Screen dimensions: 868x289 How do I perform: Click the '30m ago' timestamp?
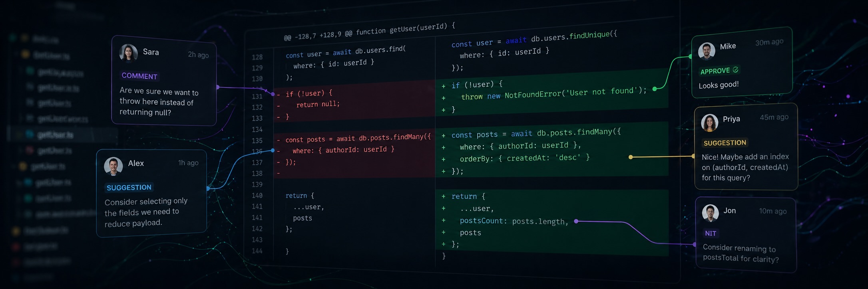[x=769, y=42]
